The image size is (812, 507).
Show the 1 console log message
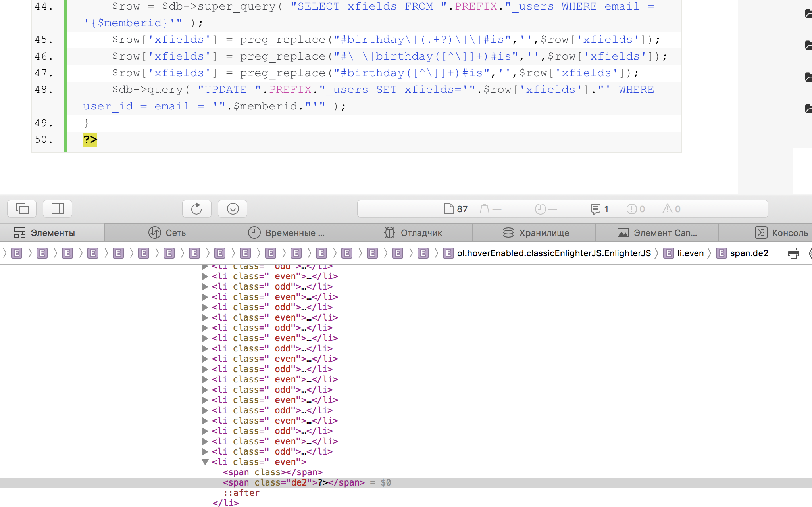[x=600, y=209]
